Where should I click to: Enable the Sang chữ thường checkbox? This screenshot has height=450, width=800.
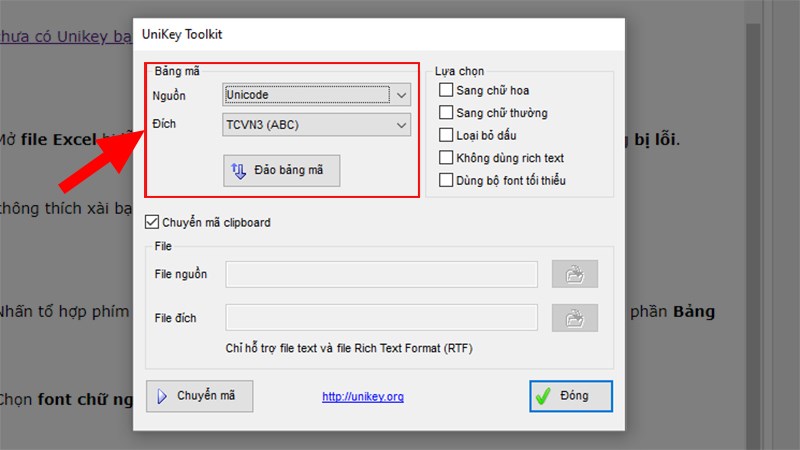click(446, 113)
